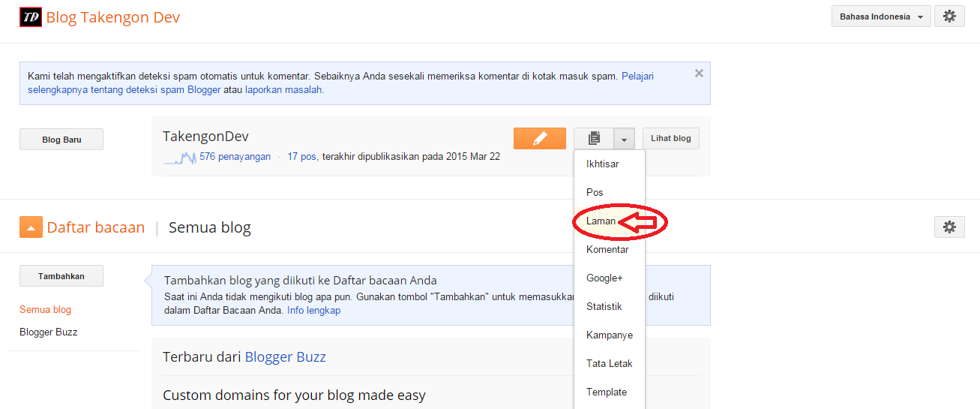Create new post with orange pencil button
This screenshot has height=409, width=980.
click(x=540, y=139)
